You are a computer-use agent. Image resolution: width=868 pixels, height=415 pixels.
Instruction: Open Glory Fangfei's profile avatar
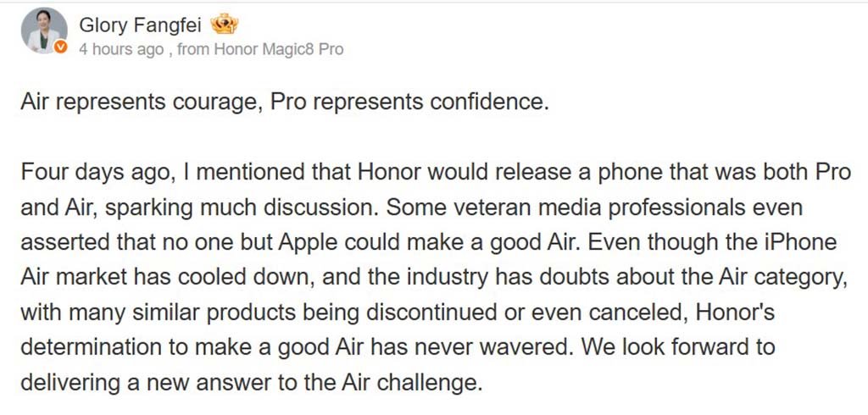point(43,30)
